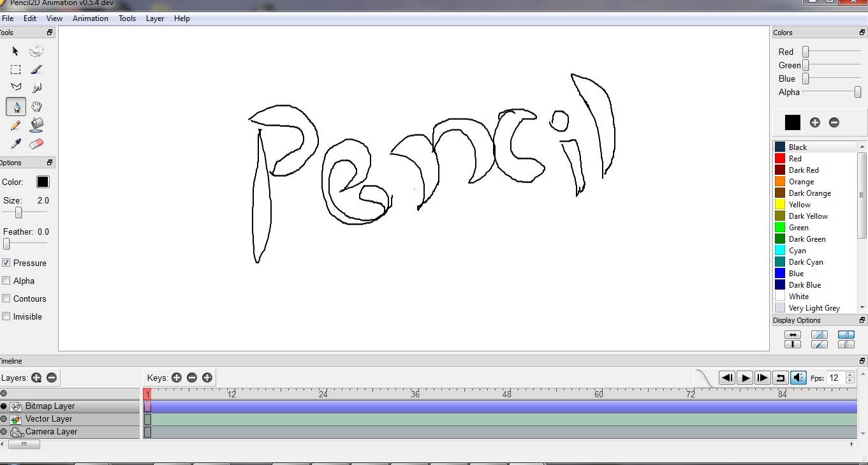Open the Help menu

182,18
